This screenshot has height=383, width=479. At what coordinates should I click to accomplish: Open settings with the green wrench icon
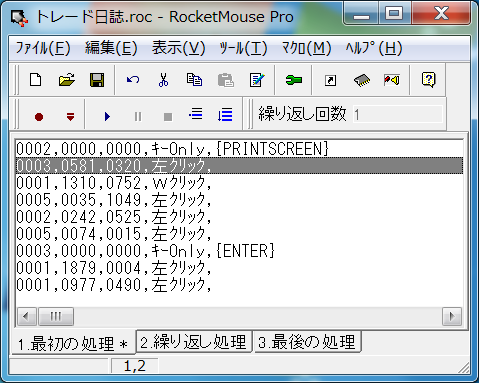tap(294, 80)
